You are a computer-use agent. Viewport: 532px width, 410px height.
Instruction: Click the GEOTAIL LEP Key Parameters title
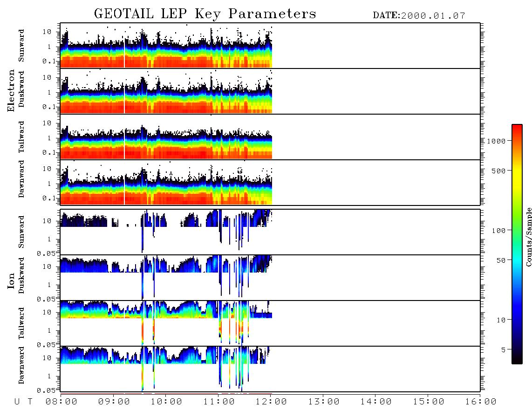[x=205, y=14]
